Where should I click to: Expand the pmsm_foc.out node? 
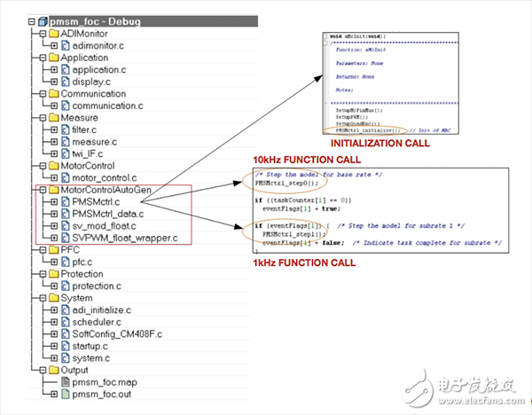coord(52,394)
